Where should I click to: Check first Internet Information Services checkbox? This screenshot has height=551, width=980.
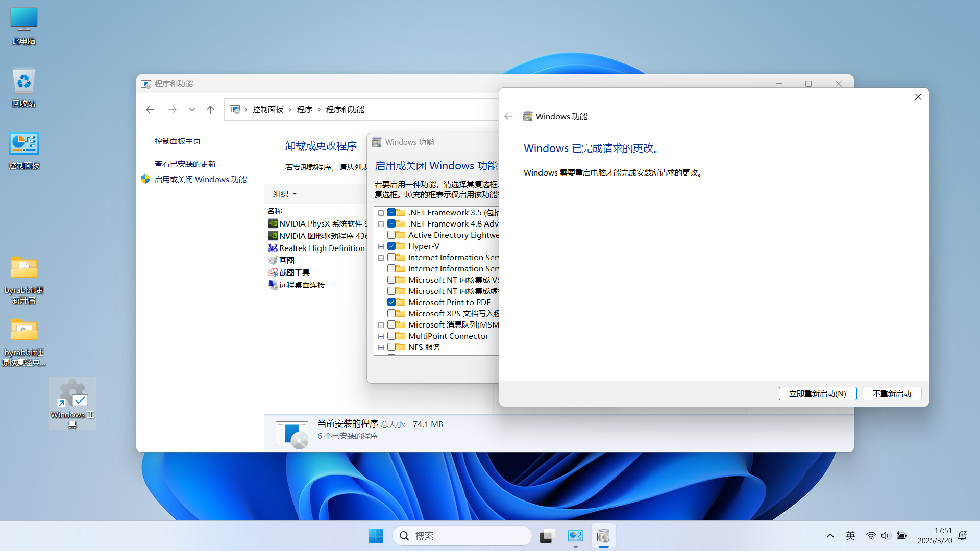tap(391, 258)
